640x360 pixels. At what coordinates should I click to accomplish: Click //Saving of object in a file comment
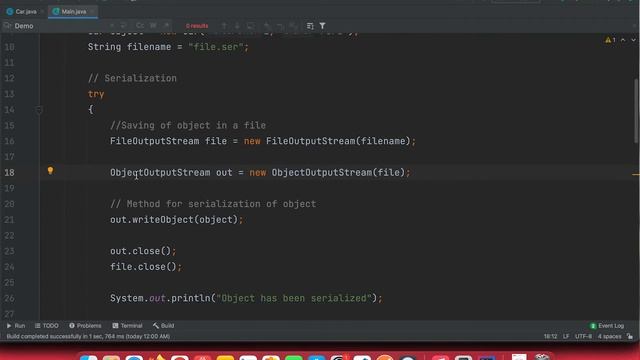188,126
